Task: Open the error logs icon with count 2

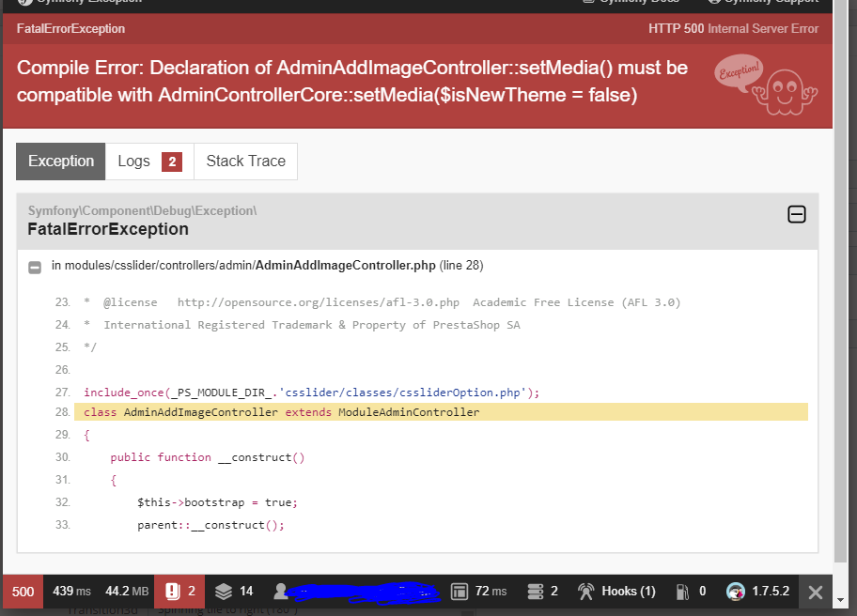Action: tap(179, 592)
